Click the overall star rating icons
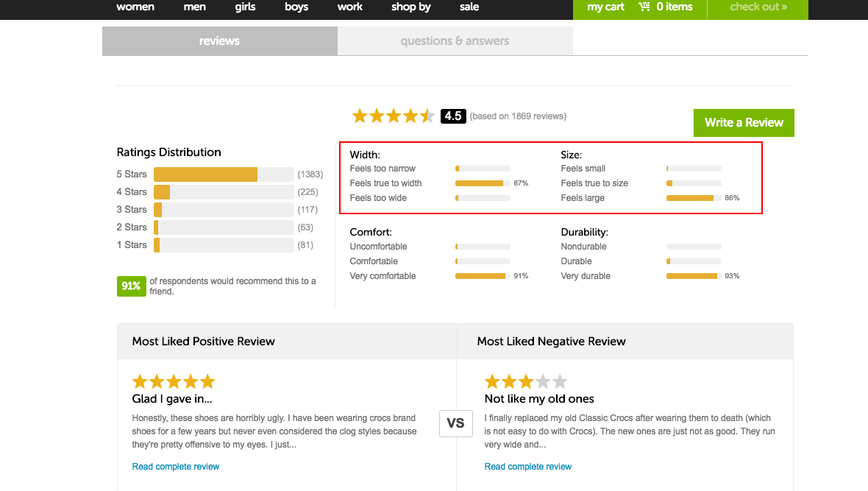Image resolution: width=868 pixels, height=491 pixels. click(393, 116)
